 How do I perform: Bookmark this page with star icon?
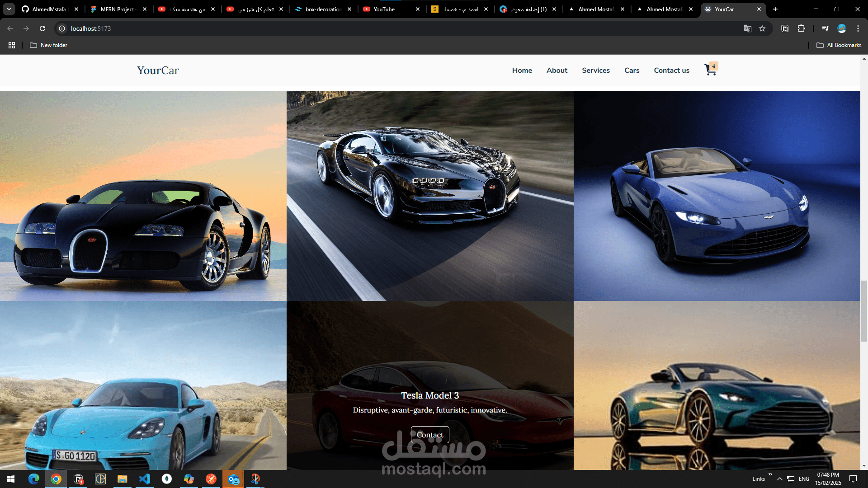[x=762, y=28]
